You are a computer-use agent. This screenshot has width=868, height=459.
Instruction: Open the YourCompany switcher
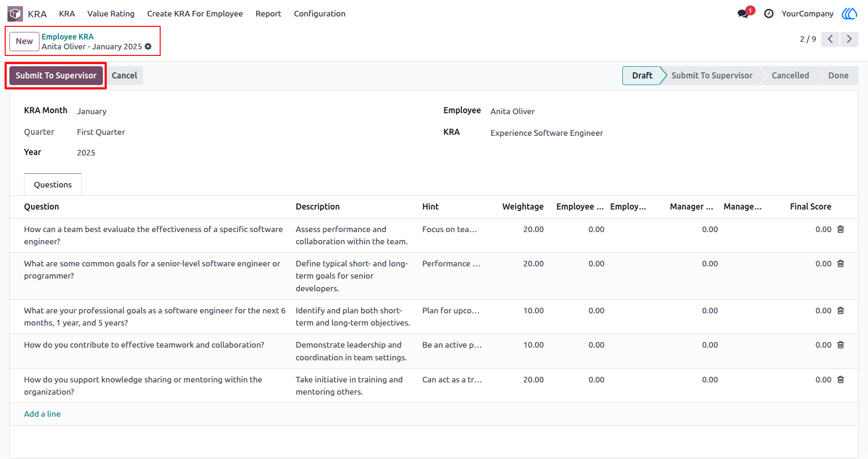point(807,14)
